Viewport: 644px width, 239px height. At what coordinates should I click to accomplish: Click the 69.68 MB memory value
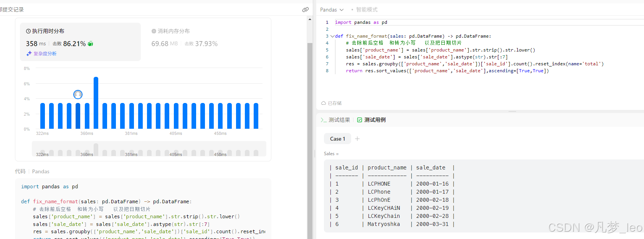point(165,44)
